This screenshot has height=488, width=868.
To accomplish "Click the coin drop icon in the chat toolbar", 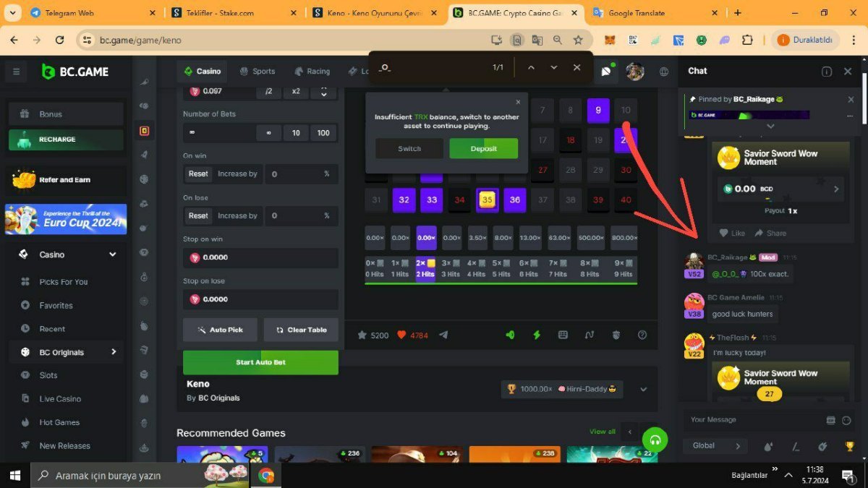I will (x=768, y=446).
